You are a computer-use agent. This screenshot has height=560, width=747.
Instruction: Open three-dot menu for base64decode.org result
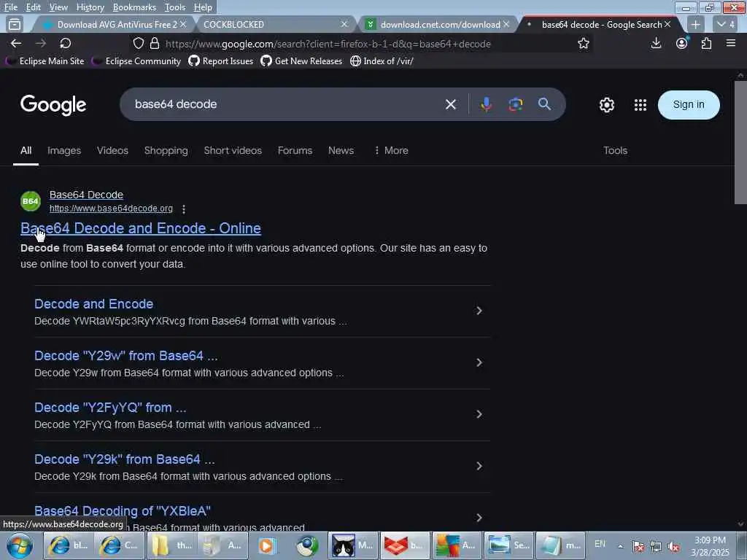coord(184,209)
